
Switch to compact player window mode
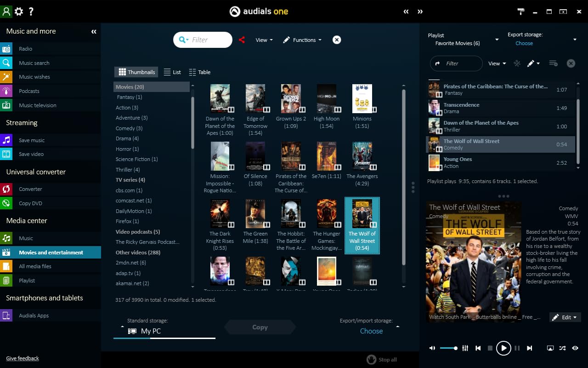[x=564, y=11]
